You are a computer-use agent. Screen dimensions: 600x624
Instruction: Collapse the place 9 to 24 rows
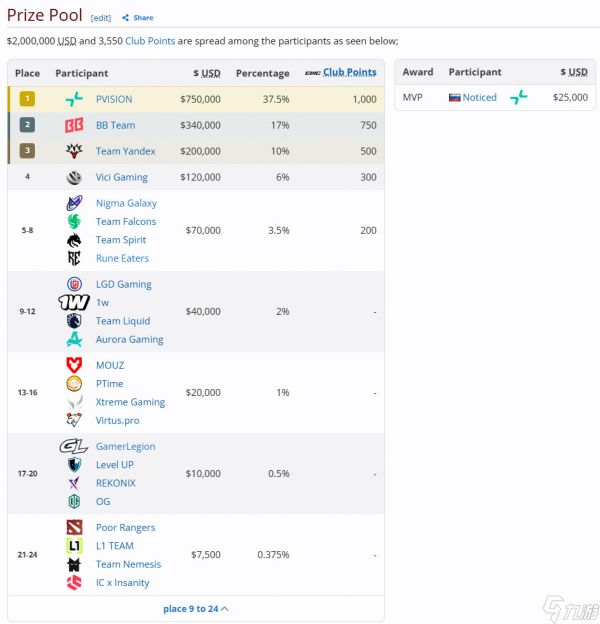coord(196,608)
